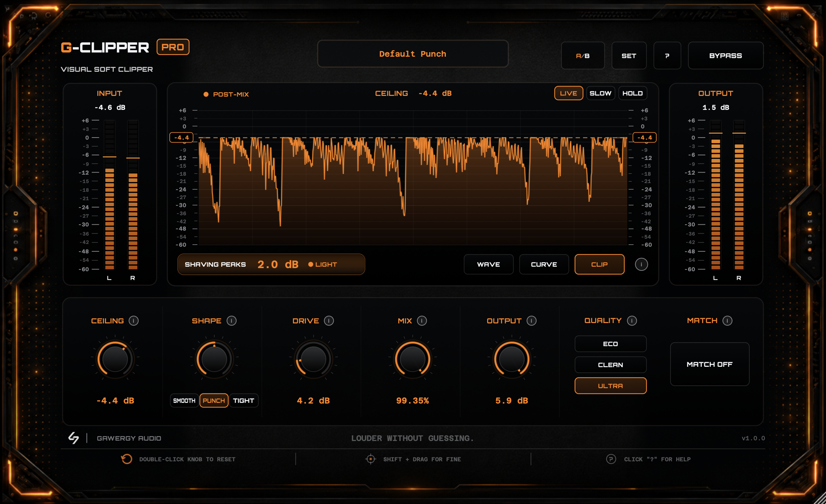Click the Output gain knob
The image size is (826, 504).
coord(512,359)
